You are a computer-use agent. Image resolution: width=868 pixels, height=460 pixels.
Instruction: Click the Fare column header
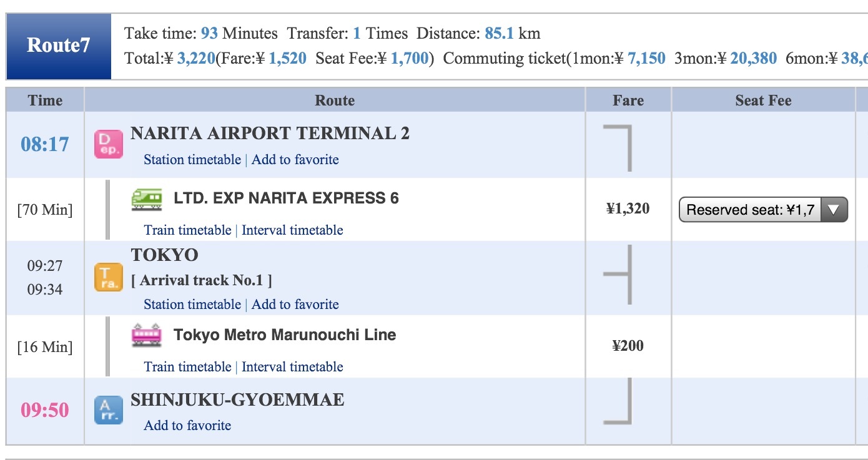tap(628, 100)
